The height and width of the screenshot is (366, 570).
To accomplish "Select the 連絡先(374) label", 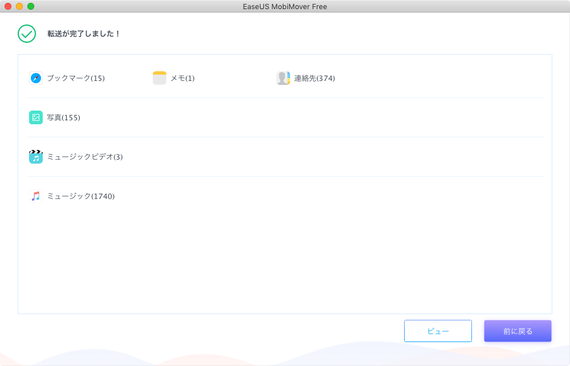I will (x=314, y=78).
